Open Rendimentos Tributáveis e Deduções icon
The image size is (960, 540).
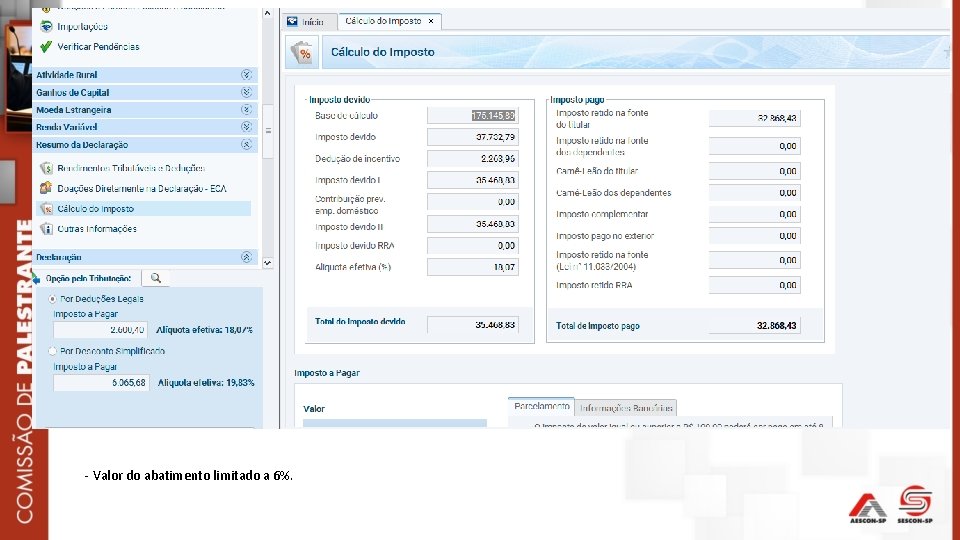point(46,168)
